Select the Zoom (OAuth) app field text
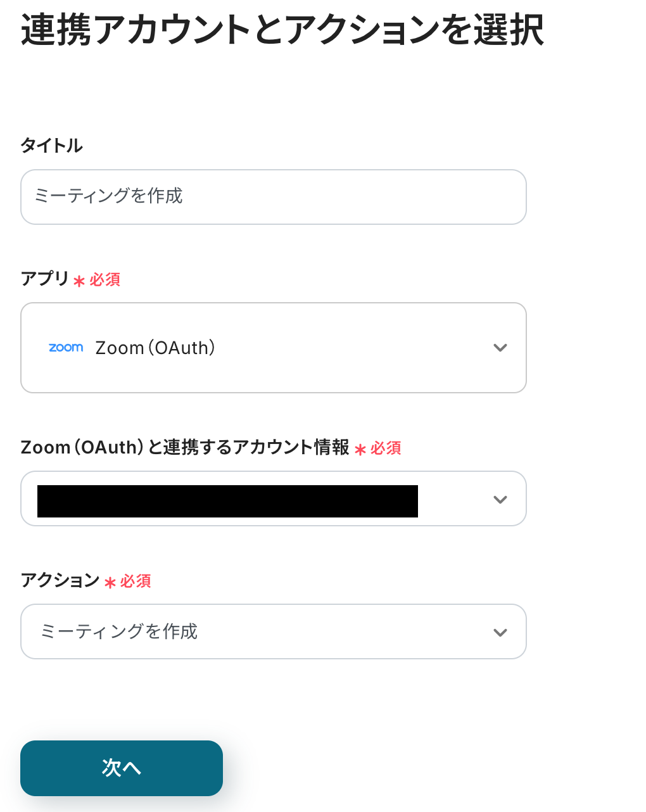This screenshot has height=812, width=646. click(156, 348)
